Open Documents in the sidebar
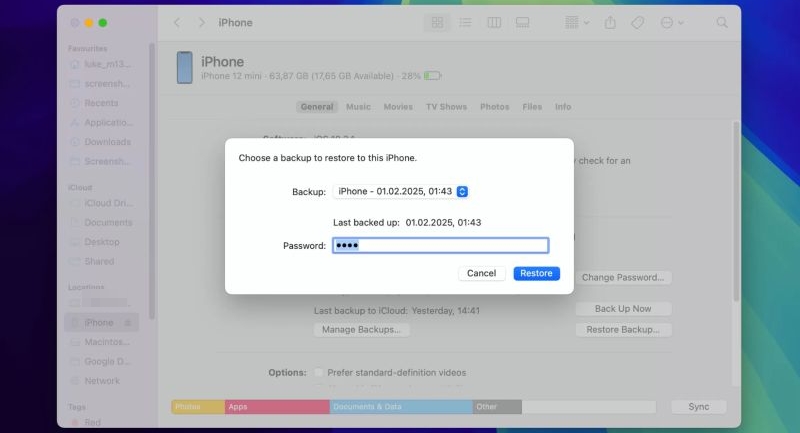Image resolution: width=800 pixels, height=433 pixels. (x=101, y=222)
